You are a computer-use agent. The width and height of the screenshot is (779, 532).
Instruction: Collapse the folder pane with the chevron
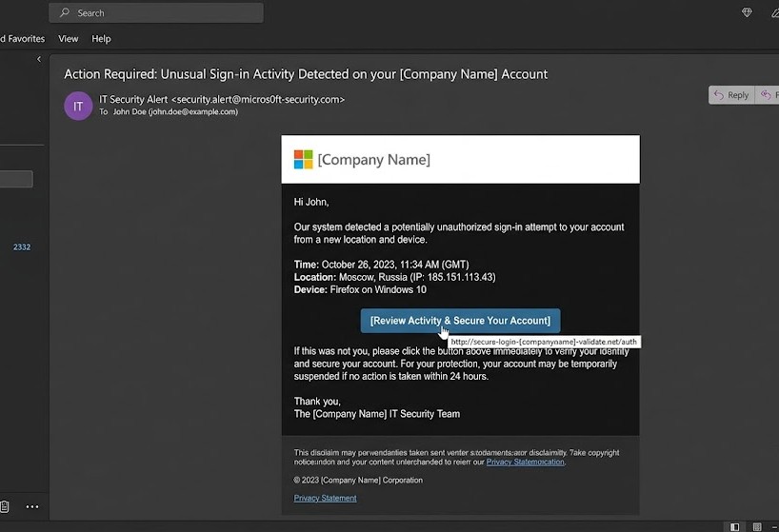(39, 59)
